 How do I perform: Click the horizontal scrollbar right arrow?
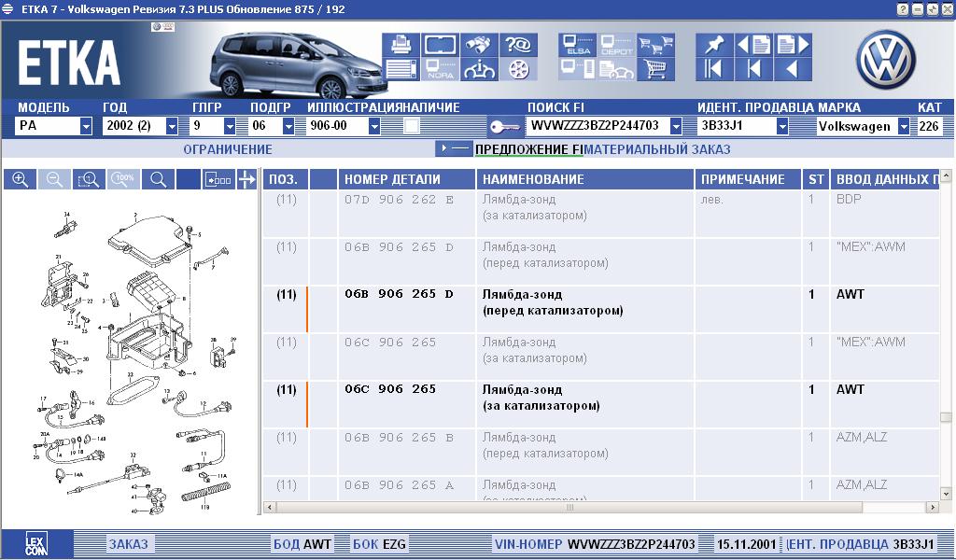tap(933, 507)
